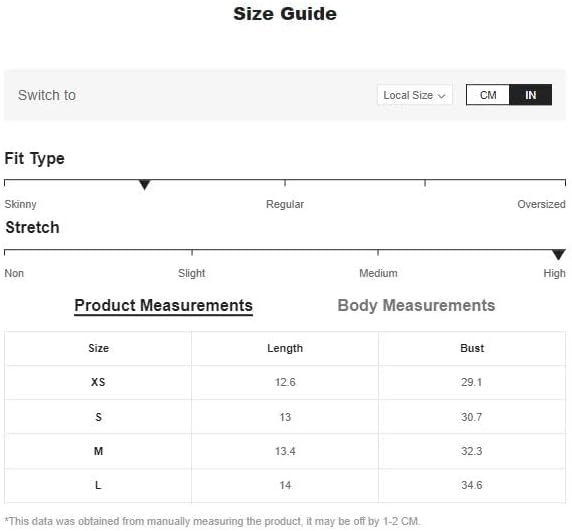Screen dimensions: 572x531
Task: Select the M size row
Action: coord(285,451)
